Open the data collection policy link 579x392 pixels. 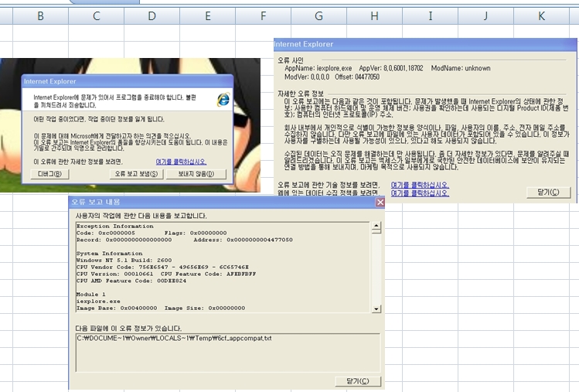420,193
